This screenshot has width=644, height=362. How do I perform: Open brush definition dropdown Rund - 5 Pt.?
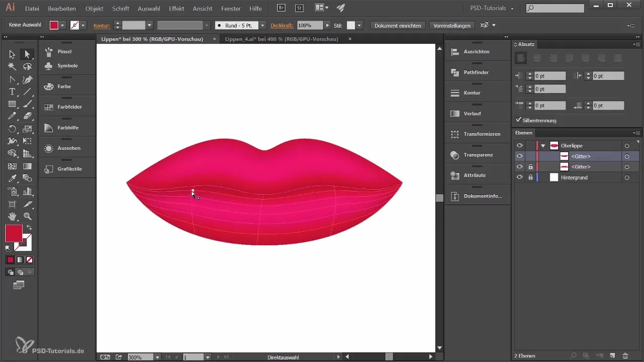point(262,25)
